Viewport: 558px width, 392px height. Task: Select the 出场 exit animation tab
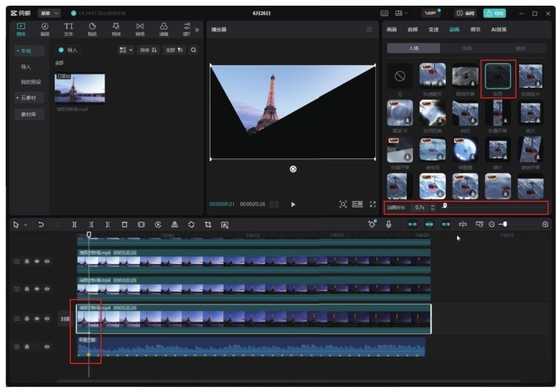[467, 48]
